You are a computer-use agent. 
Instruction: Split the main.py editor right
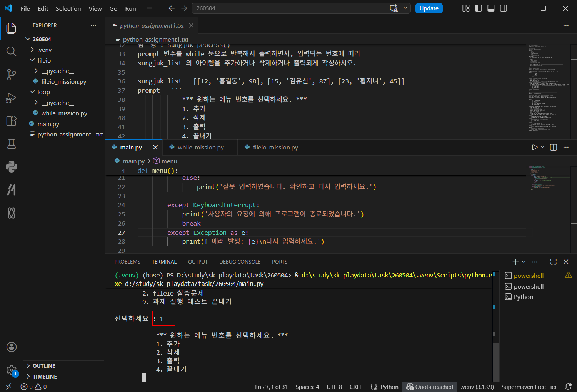[554, 147]
